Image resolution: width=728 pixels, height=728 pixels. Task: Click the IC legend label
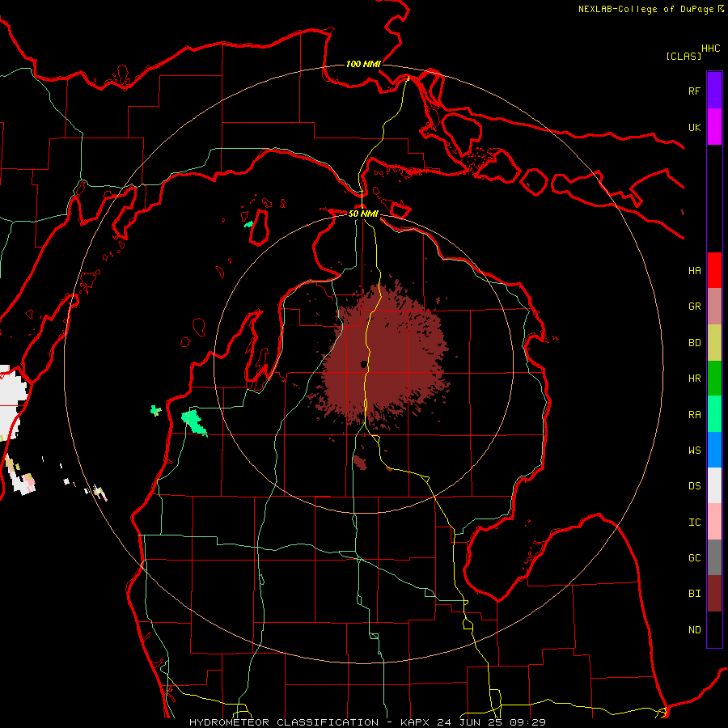point(694,523)
